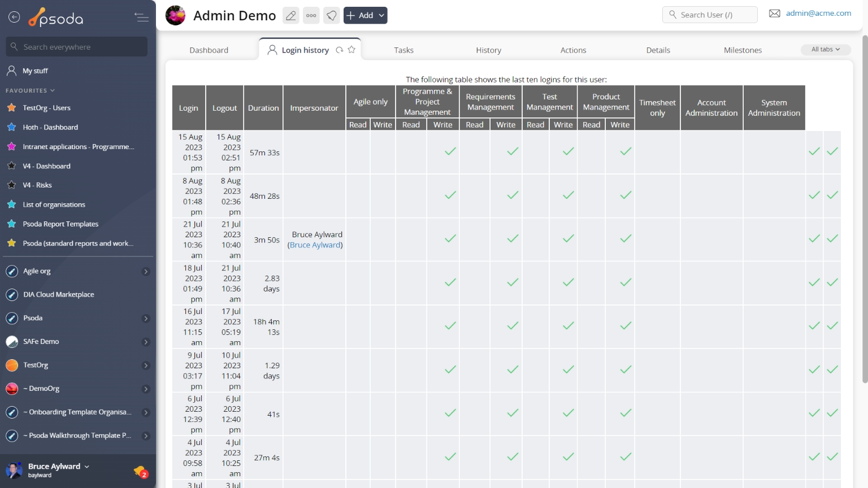Expand the All tabs dropdown
The width and height of the screenshot is (868, 488).
(826, 50)
